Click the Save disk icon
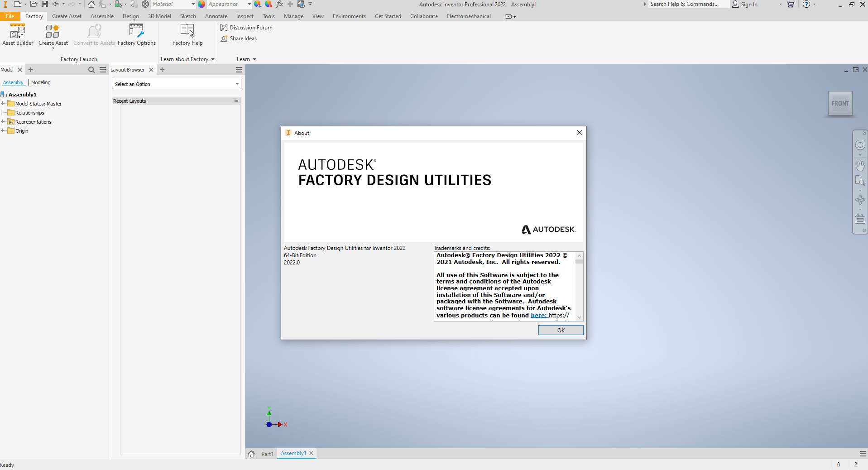Screen dimensions: 868x470 (x=44, y=4)
